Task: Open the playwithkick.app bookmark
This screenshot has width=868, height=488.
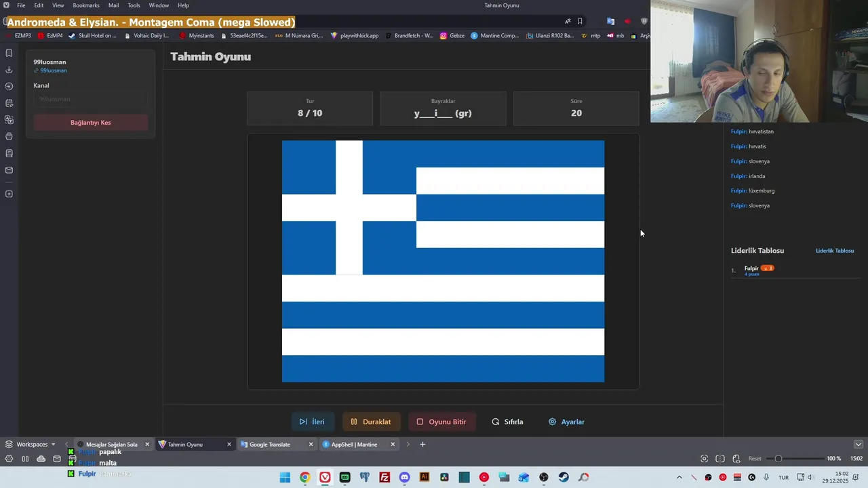Action: (x=355, y=35)
